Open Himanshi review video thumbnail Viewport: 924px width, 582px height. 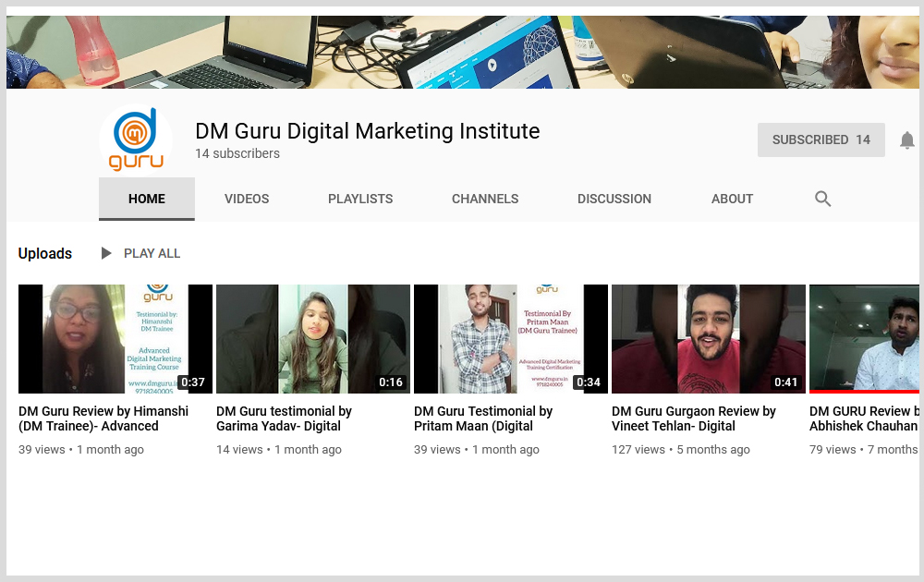[115, 339]
